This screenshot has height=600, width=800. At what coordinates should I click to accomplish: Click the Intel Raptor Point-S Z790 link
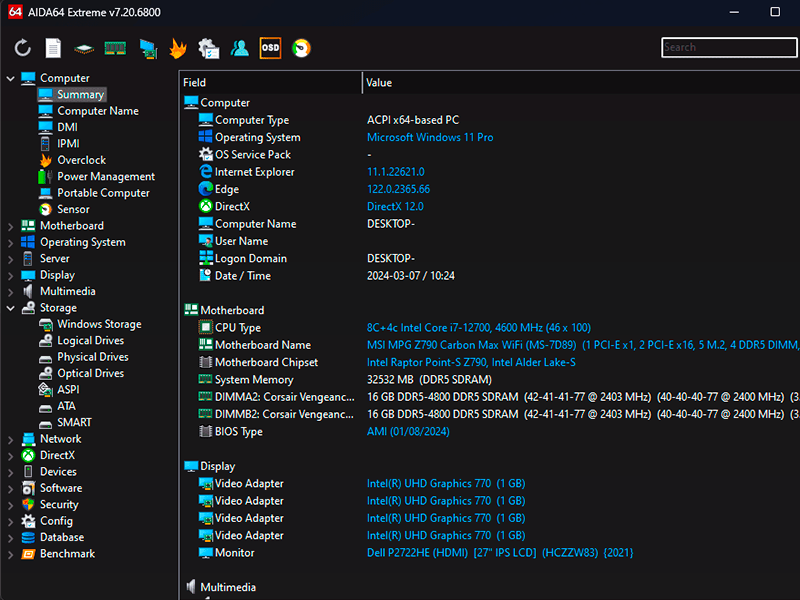(471, 362)
